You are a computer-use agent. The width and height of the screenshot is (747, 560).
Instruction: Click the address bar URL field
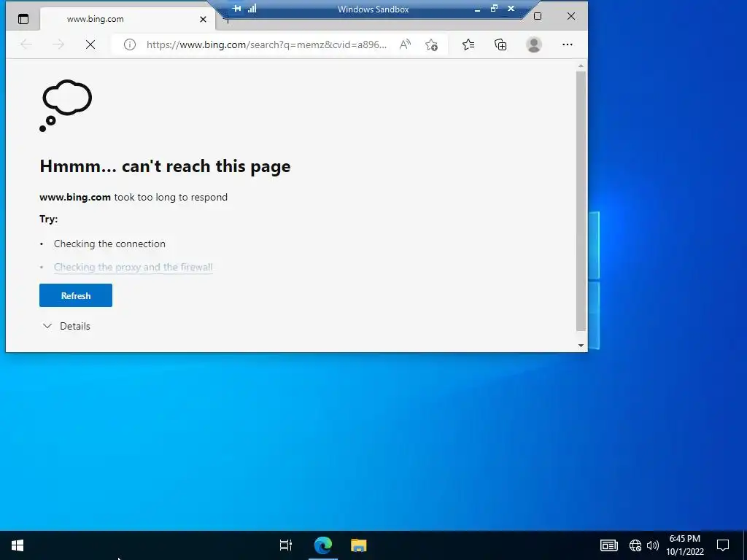[266, 44]
